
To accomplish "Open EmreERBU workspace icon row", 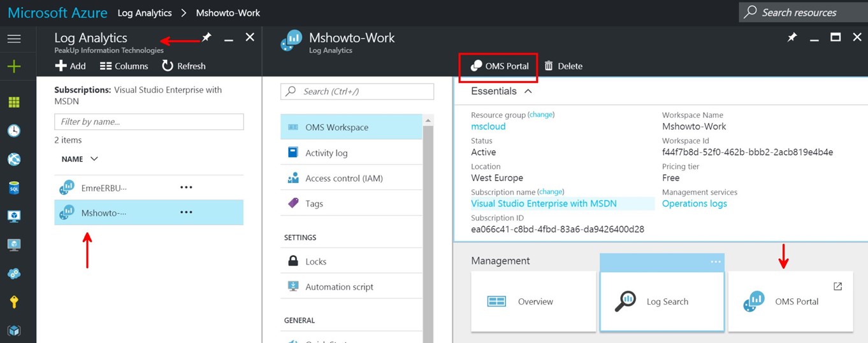I will [x=148, y=187].
